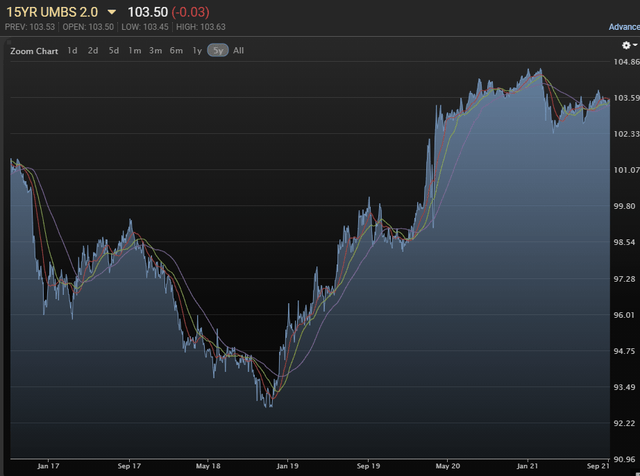The image size is (640, 476).
Task: Click the Jan 17 x-axis label
Action: click(x=48, y=466)
